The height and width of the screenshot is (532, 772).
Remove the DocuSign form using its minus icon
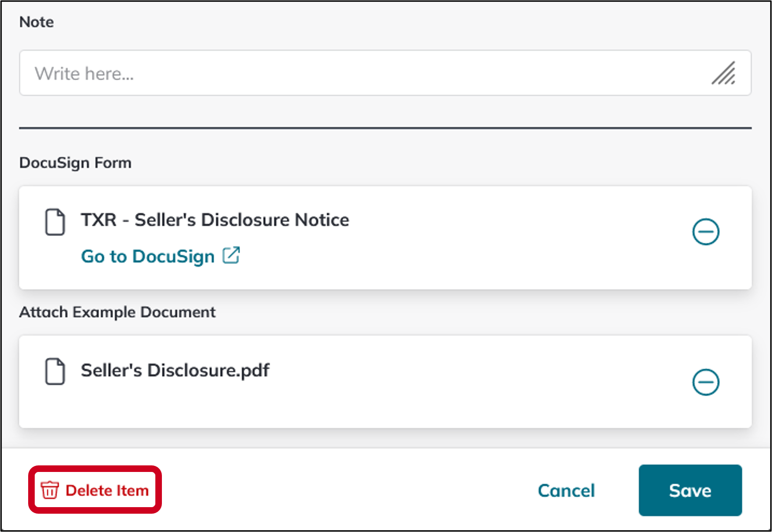pos(706,231)
